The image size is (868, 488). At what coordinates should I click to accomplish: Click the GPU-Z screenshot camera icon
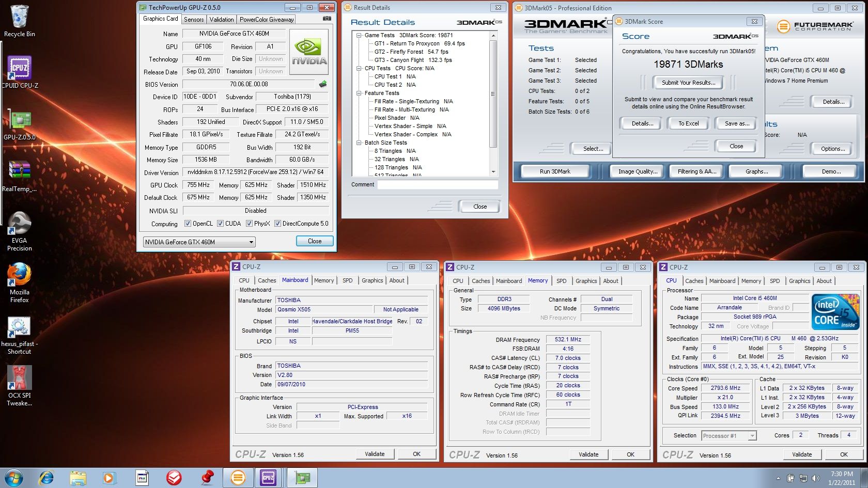[327, 19]
